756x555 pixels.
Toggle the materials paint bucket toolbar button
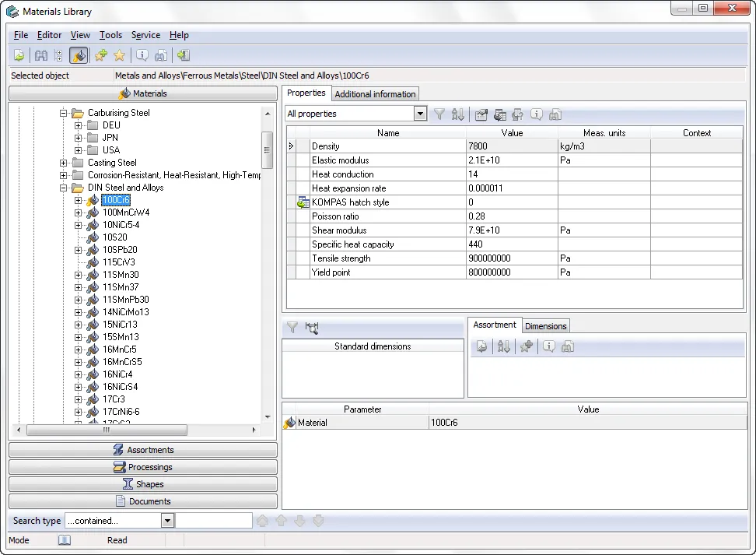click(x=79, y=55)
